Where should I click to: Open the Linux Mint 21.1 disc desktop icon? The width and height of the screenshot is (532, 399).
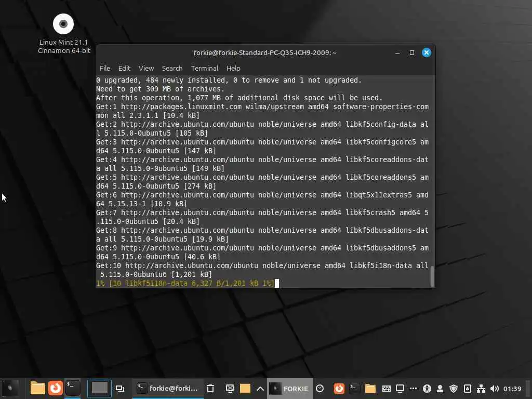[x=63, y=33]
